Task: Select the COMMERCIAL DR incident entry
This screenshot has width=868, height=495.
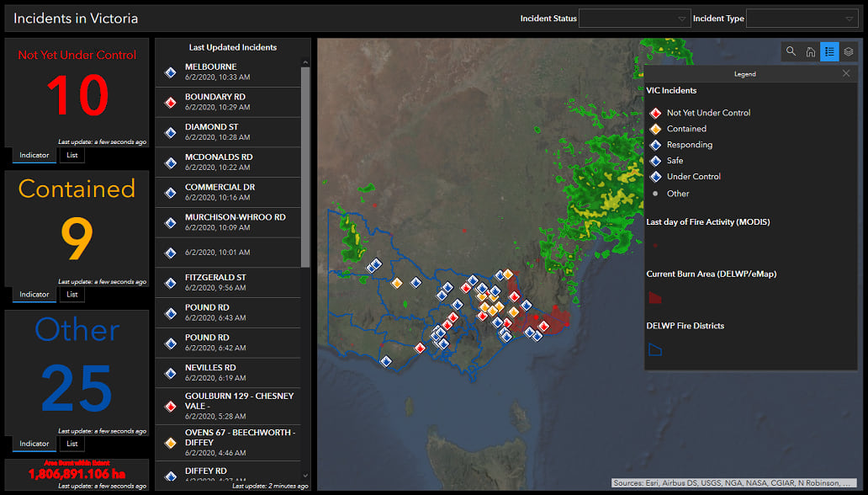Action: point(228,192)
